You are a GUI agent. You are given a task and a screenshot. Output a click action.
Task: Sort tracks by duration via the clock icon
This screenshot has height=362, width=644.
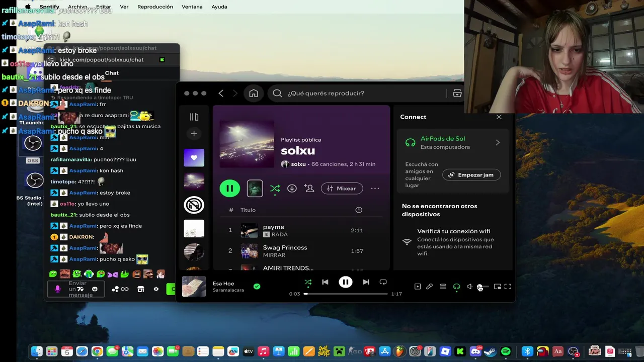[x=359, y=210]
